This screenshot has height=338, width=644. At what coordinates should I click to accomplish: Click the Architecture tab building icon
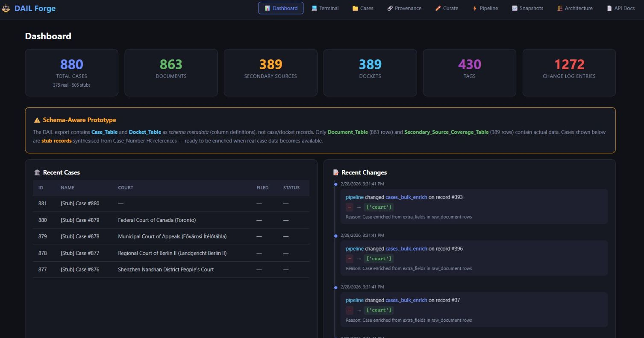560,8
